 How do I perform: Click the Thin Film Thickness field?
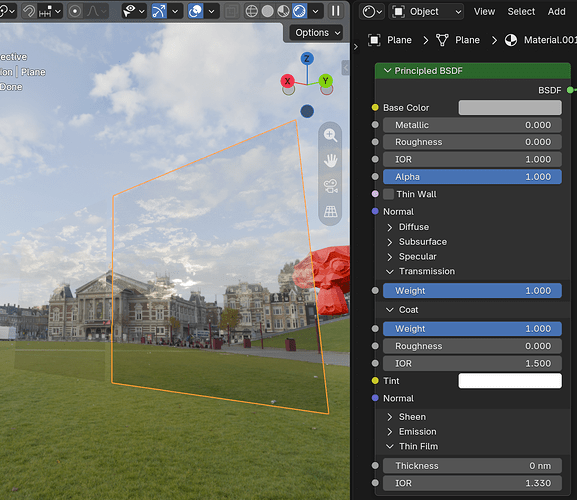tap(472, 466)
